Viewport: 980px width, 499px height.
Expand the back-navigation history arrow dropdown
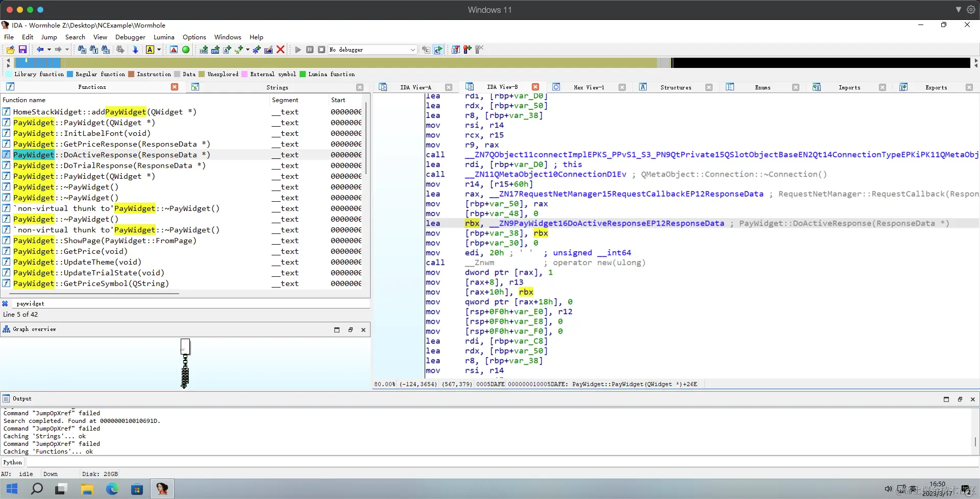pos(49,50)
